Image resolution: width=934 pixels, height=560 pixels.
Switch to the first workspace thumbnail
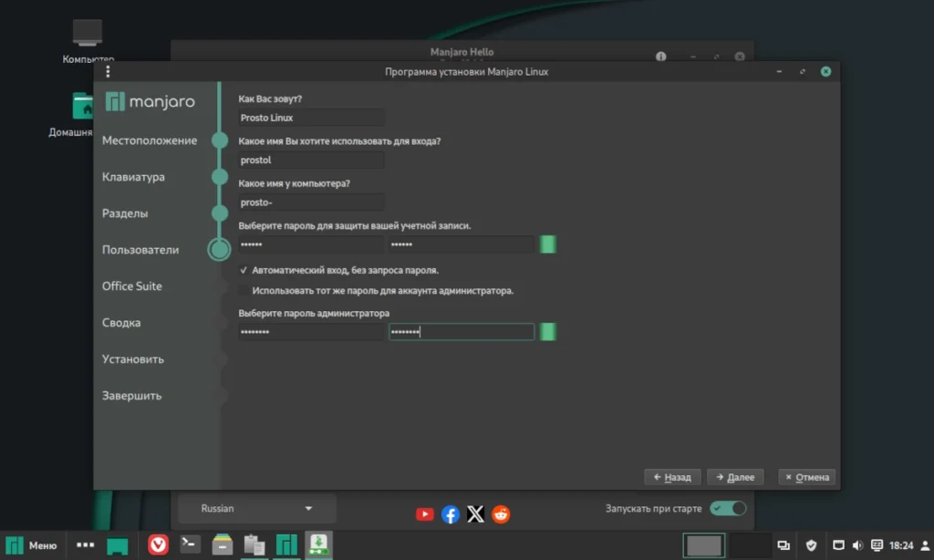click(x=704, y=545)
